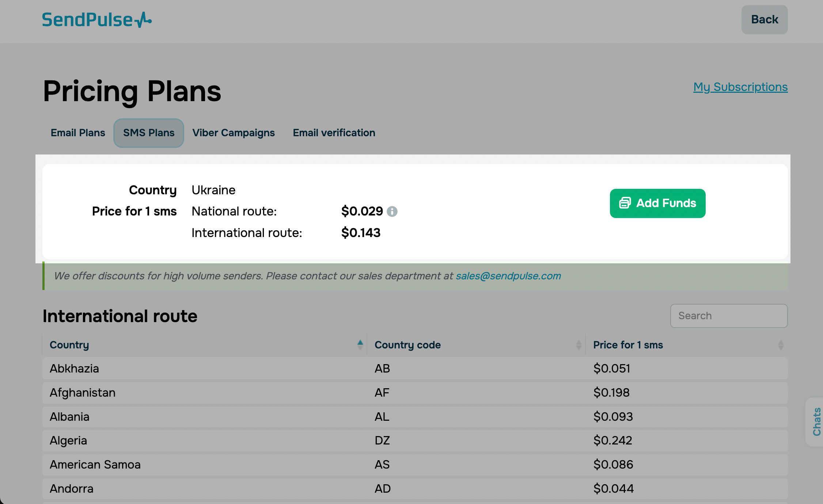The width and height of the screenshot is (823, 504).
Task: Sort by Price for 1 sms arrows
Action: 781,345
